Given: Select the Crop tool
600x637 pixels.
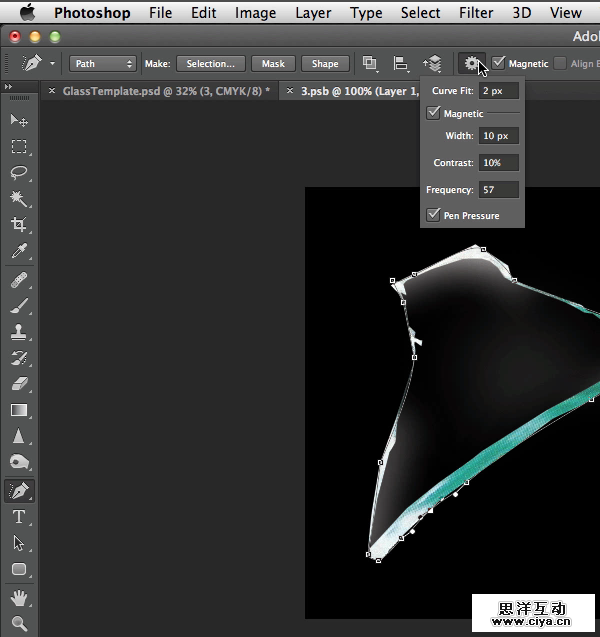Looking at the screenshot, I should [19, 224].
